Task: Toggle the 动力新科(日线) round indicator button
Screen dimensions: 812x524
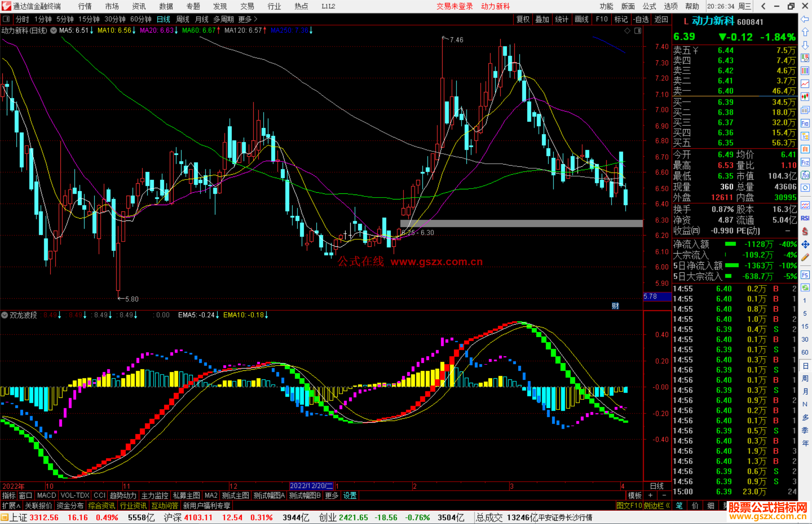Action: [54, 31]
